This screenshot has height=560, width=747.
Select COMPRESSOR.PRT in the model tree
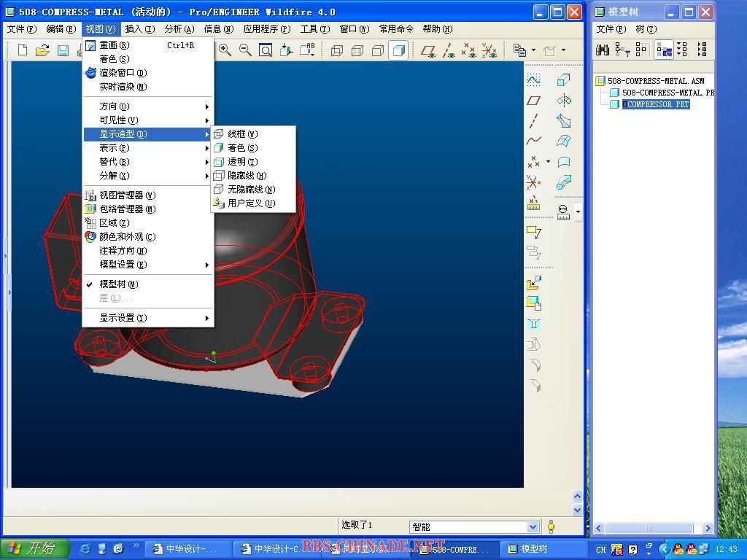click(x=656, y=104)
